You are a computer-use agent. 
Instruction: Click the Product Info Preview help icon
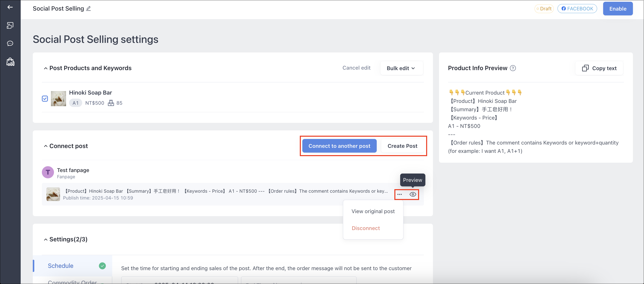(x=513, y=68)
